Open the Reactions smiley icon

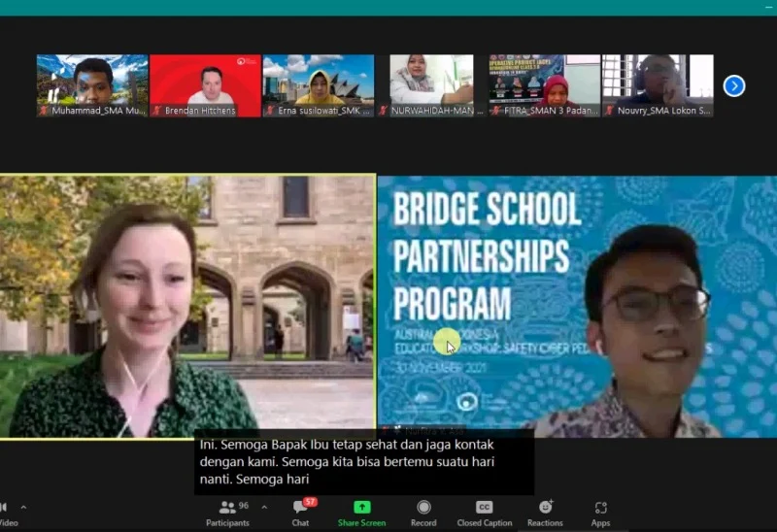point(545,507)
